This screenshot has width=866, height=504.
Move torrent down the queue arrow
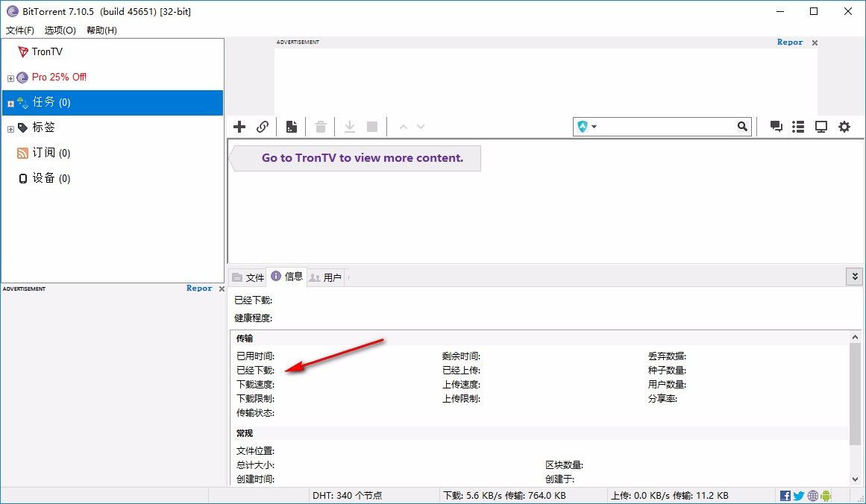pyautogui.click(x=421, y=127)
